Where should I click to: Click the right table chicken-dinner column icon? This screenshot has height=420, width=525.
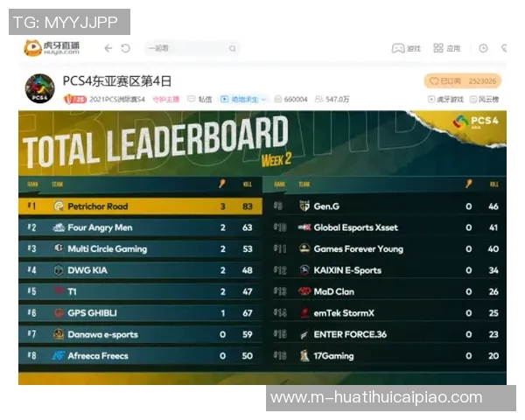(x=468, y=183)
